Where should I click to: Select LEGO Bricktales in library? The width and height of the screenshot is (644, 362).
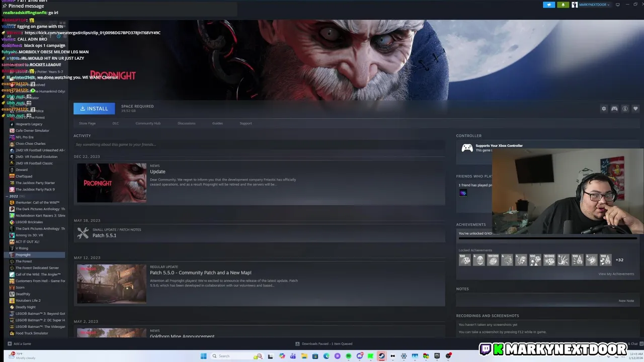tap(29, 222)
